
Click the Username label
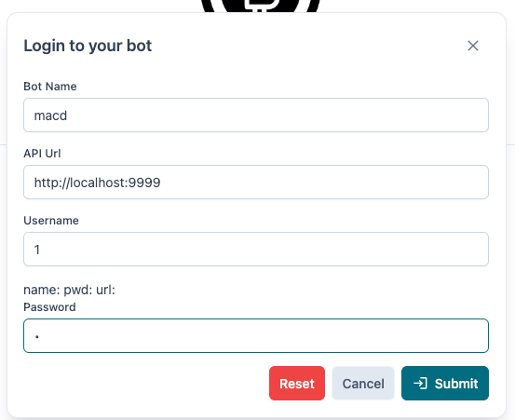click(x=51, y=221)
